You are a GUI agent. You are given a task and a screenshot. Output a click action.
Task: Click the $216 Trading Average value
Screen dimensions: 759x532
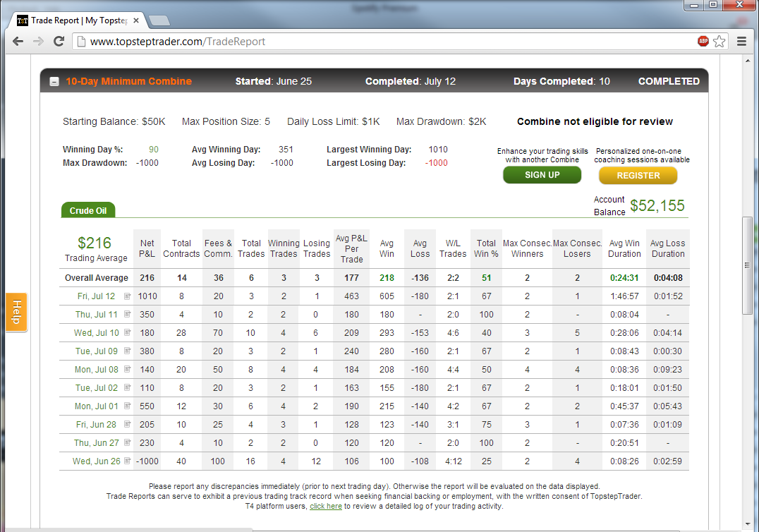[x=95, y=243]
